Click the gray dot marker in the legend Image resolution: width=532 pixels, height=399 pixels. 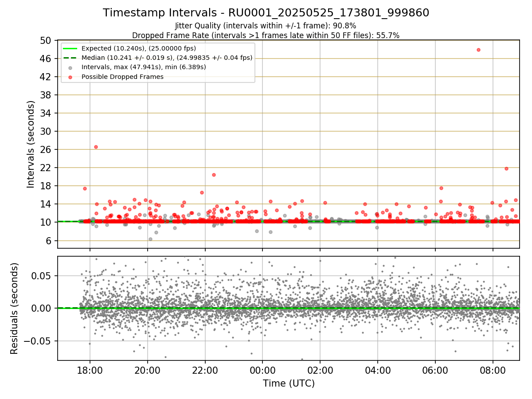pyautogui.click(x=70, y=67)
